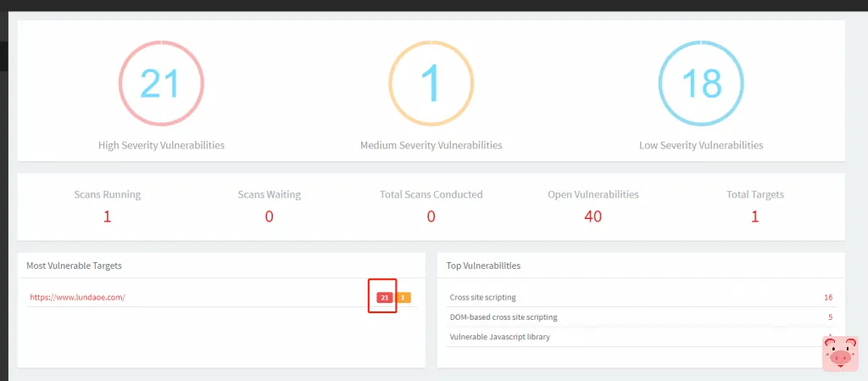Click the Most Vulnerable Targets panel heading
Image resolution: width=868 pixels, height=381 pixels.
pos(75,266)
